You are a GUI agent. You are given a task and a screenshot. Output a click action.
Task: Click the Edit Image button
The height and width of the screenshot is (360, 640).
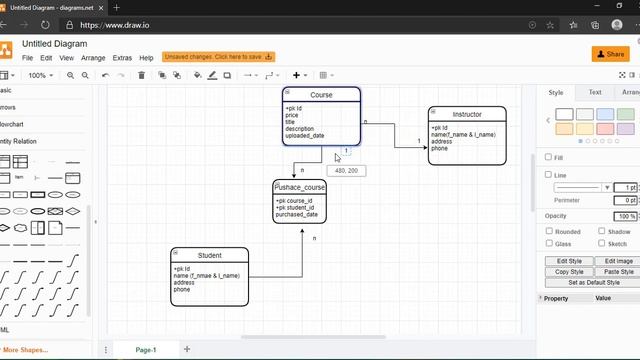[x=618, y=261]
